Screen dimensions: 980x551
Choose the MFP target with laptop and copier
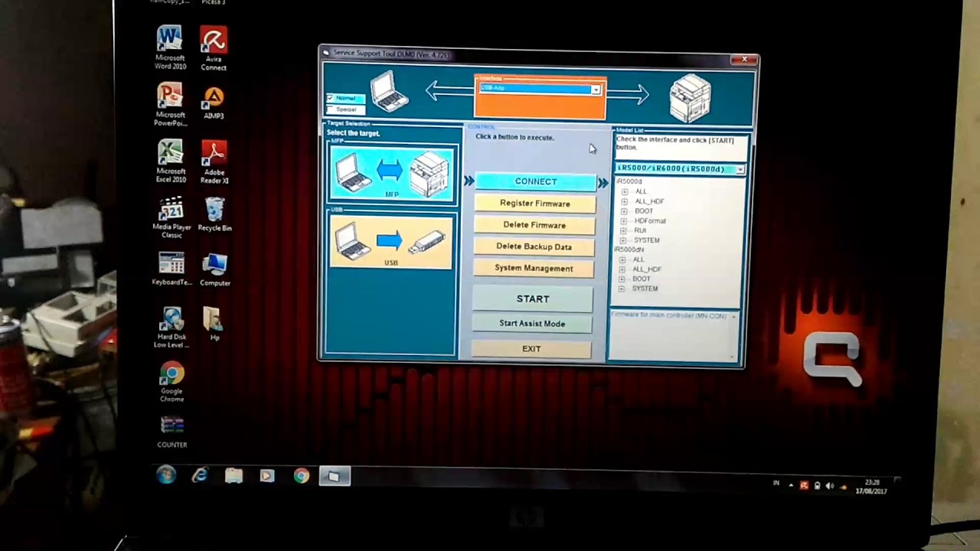392,173
